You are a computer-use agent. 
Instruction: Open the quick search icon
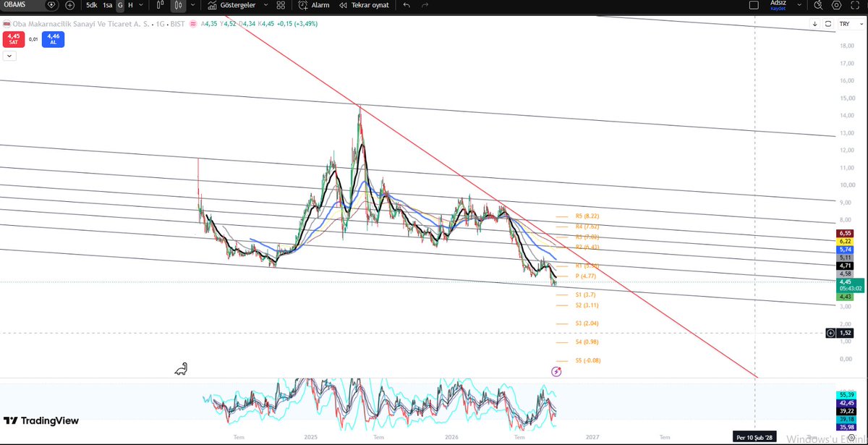point(818,5)
